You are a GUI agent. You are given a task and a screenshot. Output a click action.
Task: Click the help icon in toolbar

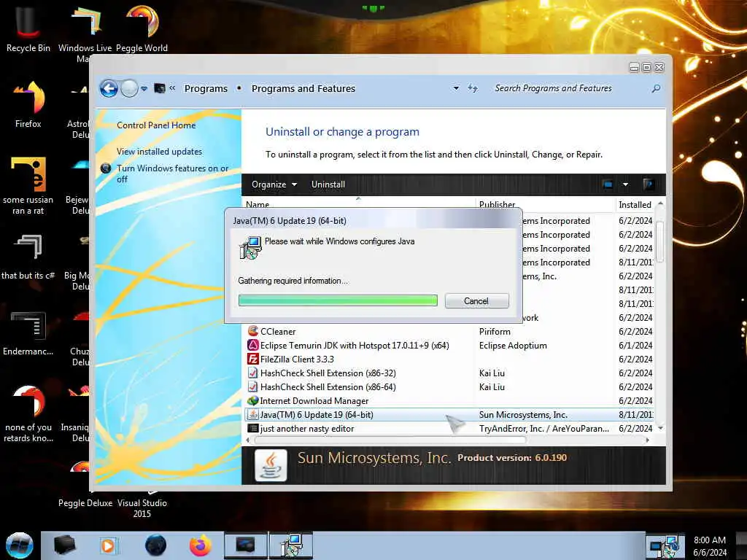pyautogui.click(x=649, y=184)
